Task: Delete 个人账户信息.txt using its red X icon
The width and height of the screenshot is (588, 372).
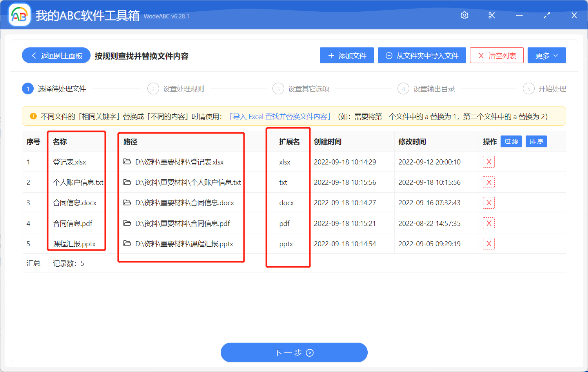Action: 489,182
